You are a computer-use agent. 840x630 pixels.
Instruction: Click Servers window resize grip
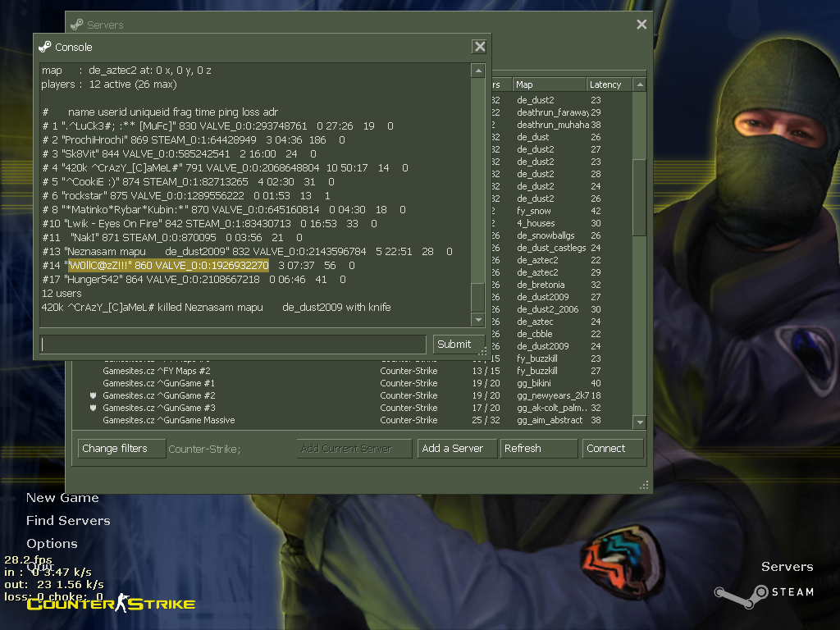tap(644, 485)
